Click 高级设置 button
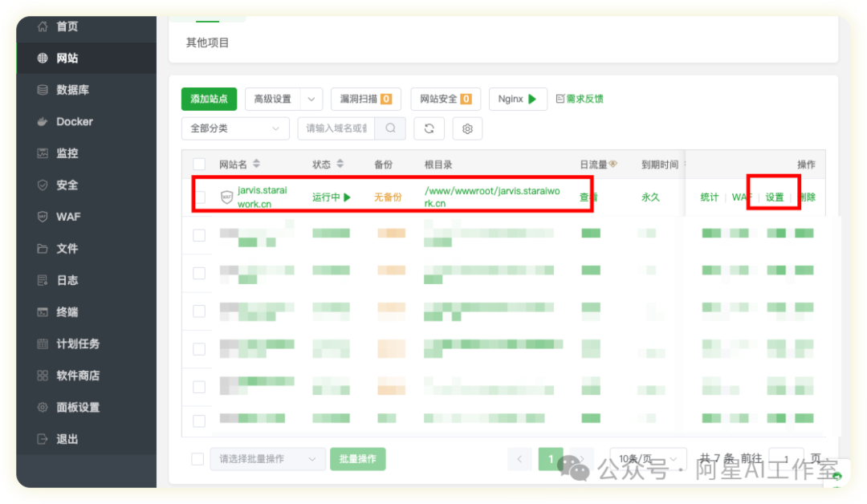 tap(273, 99)
